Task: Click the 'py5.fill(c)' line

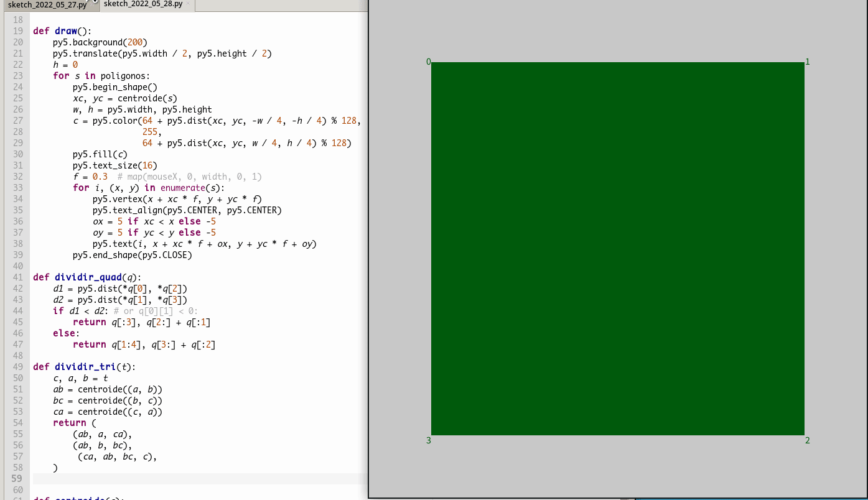Action: (100, 154)
